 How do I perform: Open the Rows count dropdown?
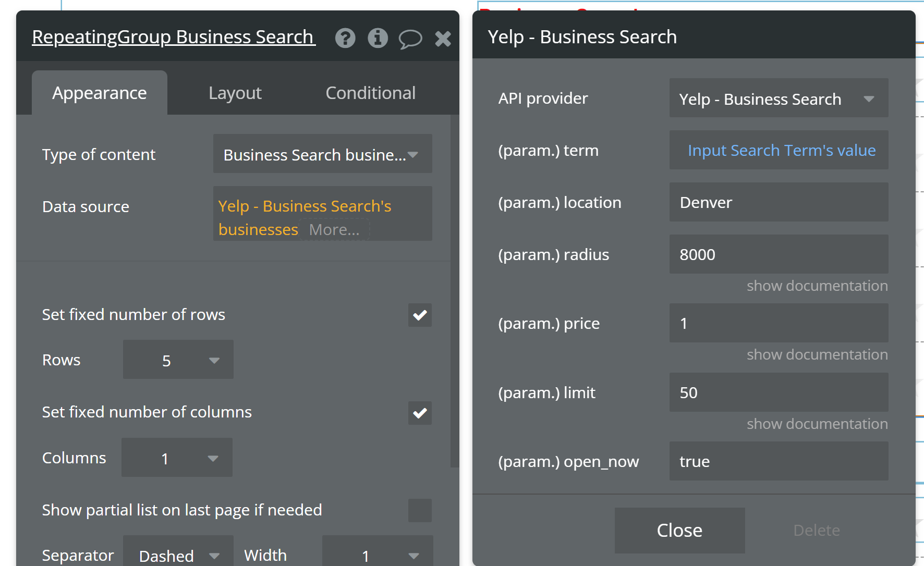tap(178, 360)
